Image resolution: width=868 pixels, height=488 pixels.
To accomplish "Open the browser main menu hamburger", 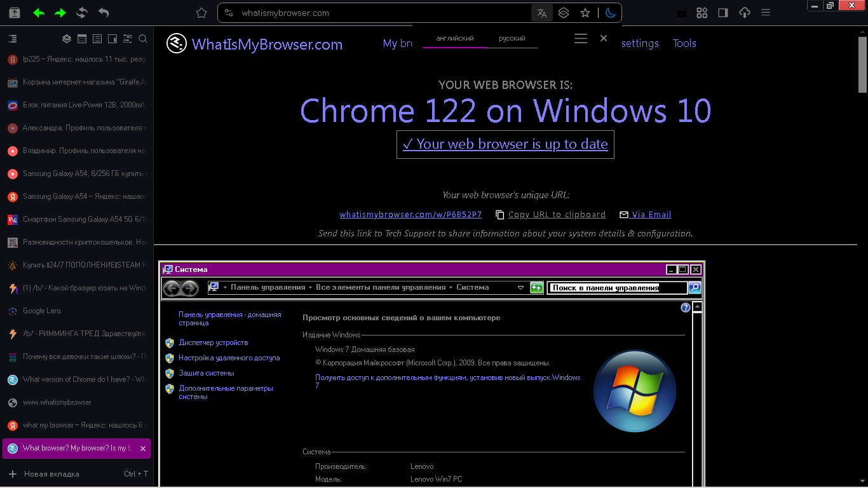I will click(x=766, y=13).
